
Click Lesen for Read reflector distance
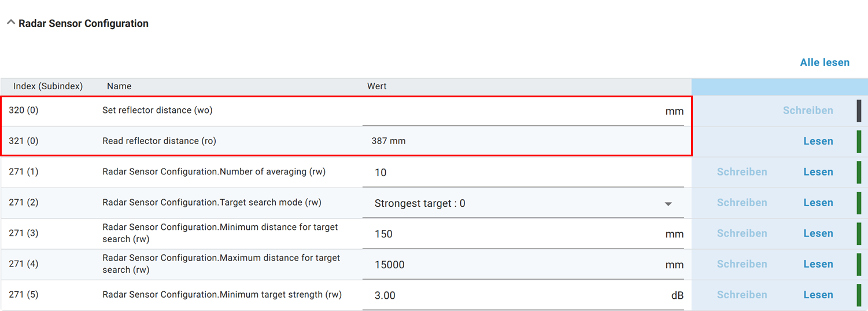tap(818, 141)
